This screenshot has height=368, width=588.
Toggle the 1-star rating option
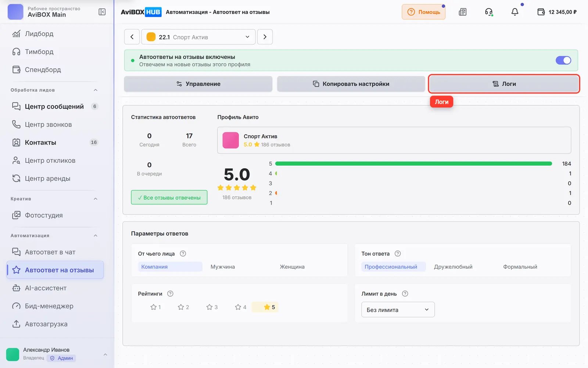[x=155, y=307]
